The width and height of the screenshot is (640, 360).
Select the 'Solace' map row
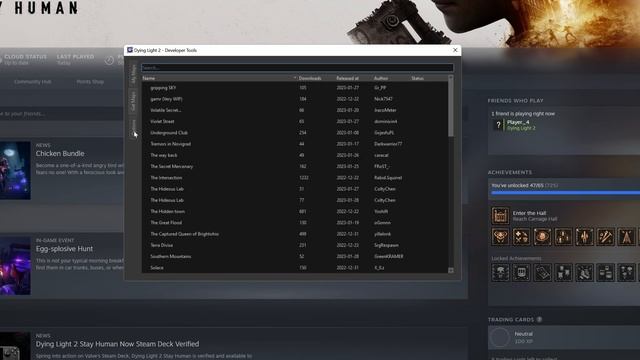[x=295, y=268]
